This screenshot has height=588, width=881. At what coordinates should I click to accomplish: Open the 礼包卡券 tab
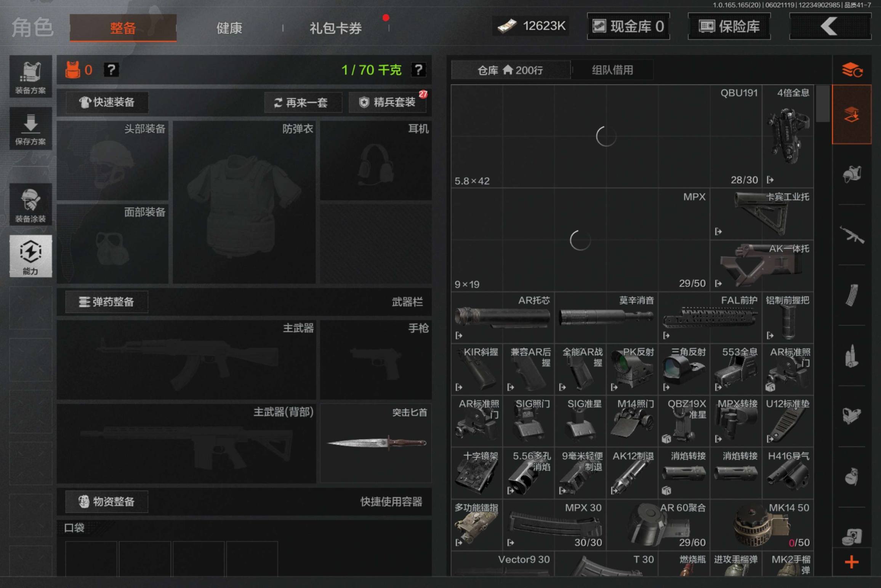335,28
